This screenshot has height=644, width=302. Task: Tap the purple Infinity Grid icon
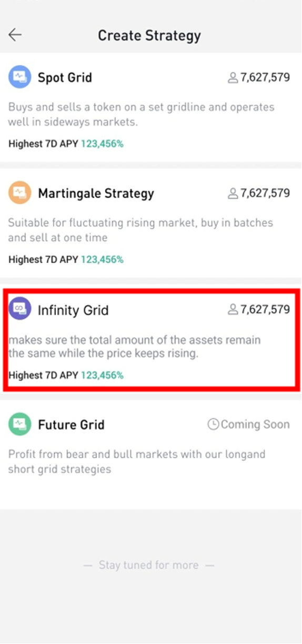click(20, 309)
